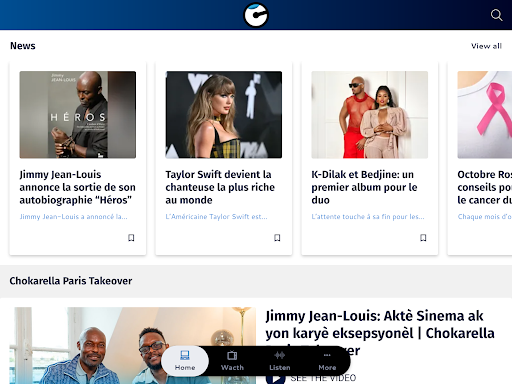Open the Taylor Swift photo thumbnail

(x=224, y=115)
